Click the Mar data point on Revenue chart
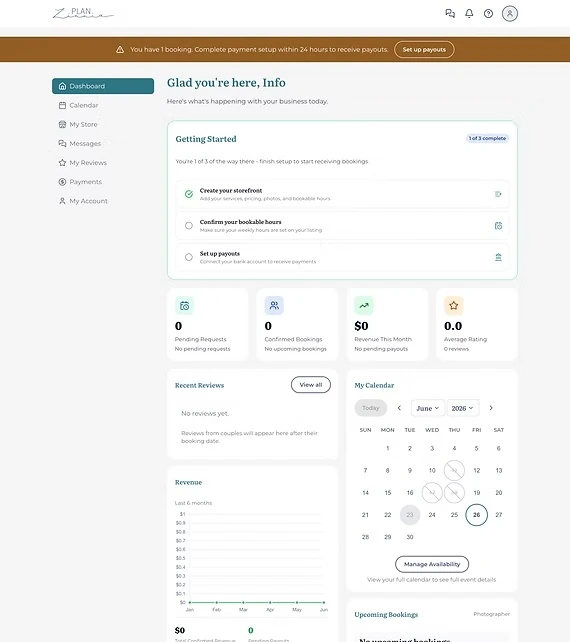This screenshot has height=642, width=570. tap(243, 602)
